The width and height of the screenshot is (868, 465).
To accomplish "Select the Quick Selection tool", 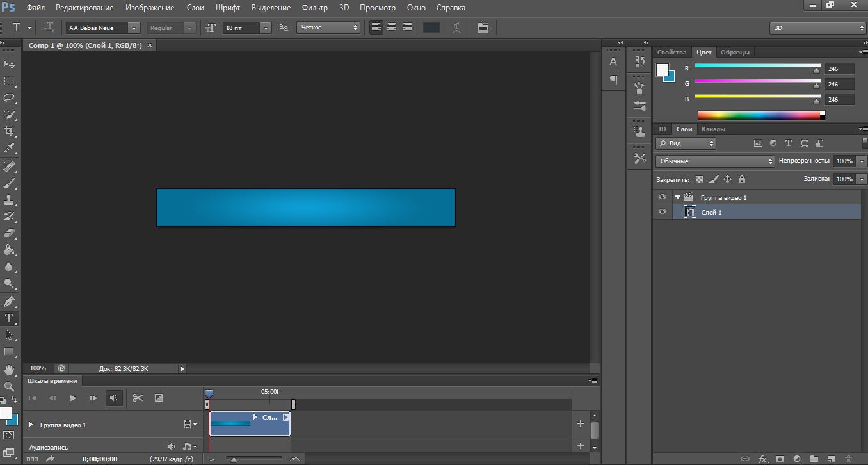I will (10, 115).
